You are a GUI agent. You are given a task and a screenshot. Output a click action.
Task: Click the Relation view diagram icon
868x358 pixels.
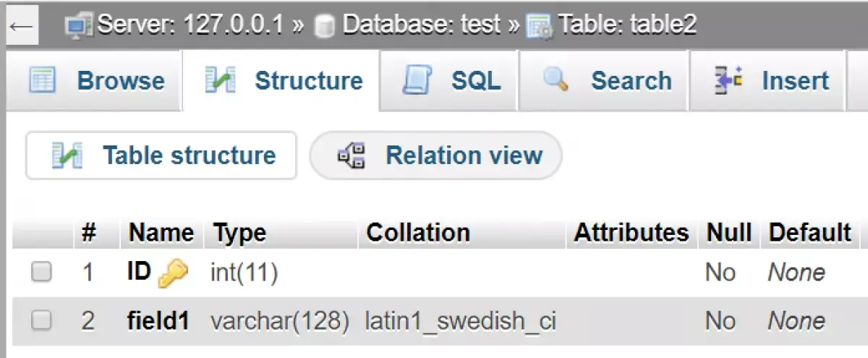coord(352,155)
